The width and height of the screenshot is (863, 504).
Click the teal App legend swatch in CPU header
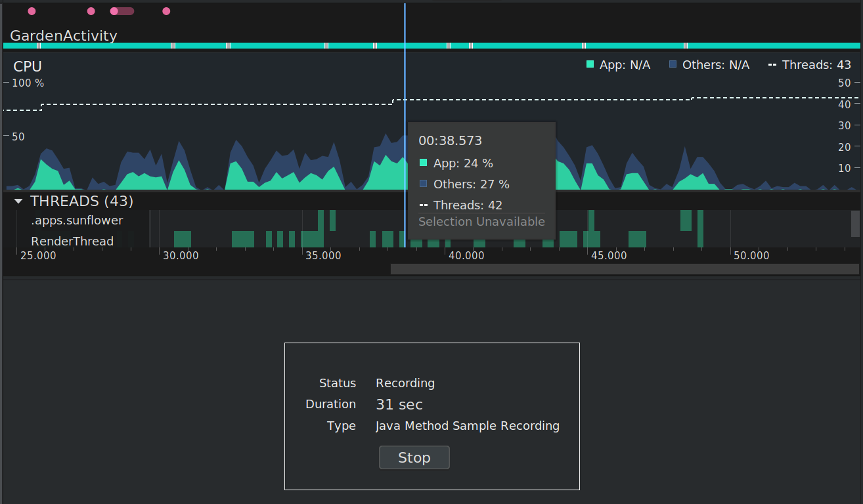pyautogui.click(x=590, y=64)
